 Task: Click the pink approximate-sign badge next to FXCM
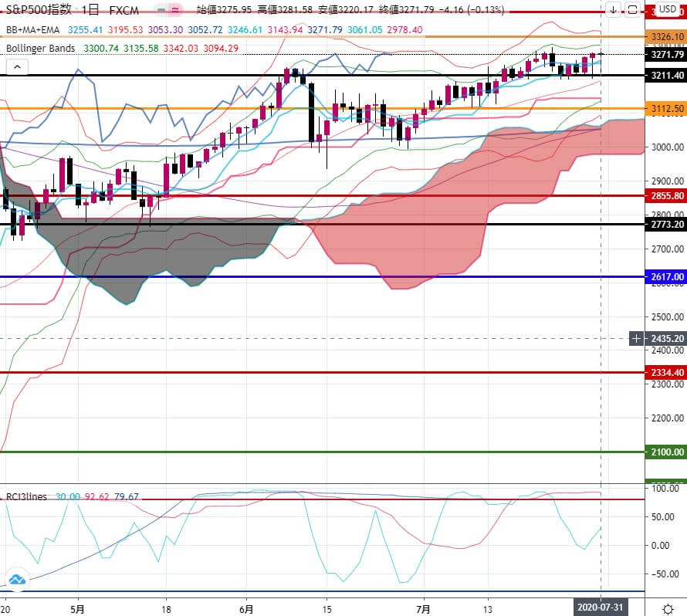(x=175, y=9)
